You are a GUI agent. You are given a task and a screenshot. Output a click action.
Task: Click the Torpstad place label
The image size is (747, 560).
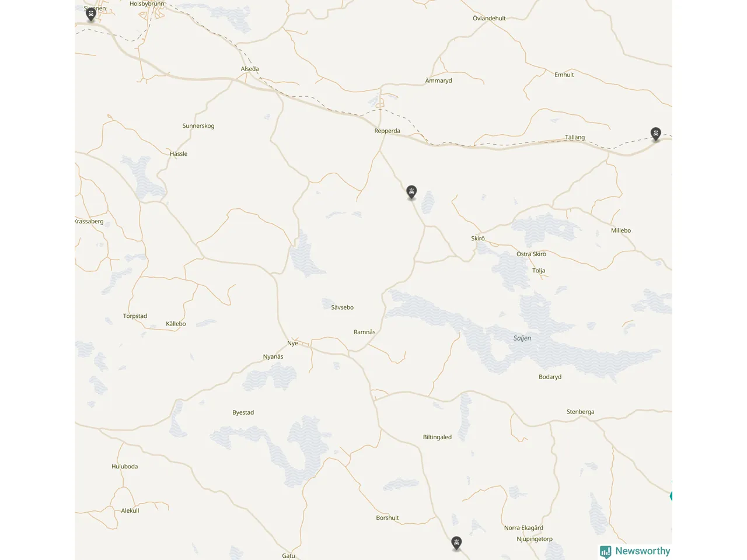(x=135, y=316)
